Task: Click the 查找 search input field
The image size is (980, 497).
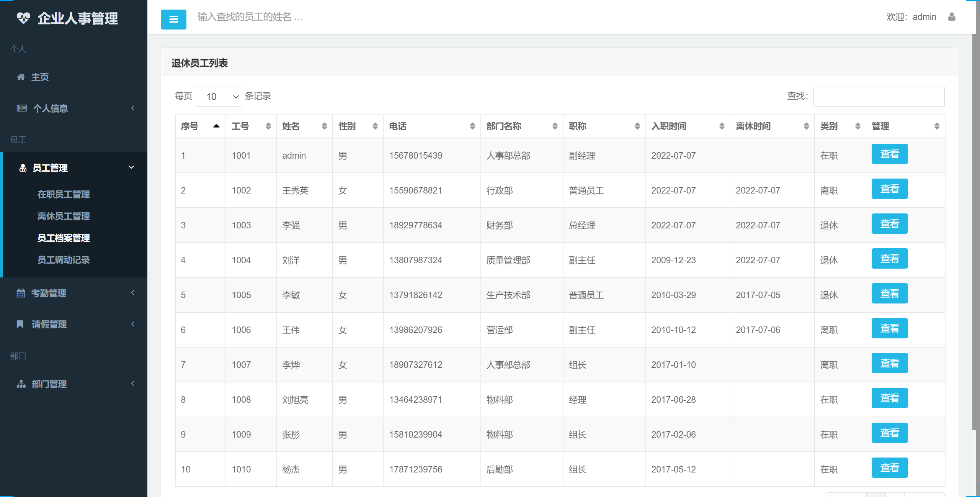Action: (x=879, y=96)
